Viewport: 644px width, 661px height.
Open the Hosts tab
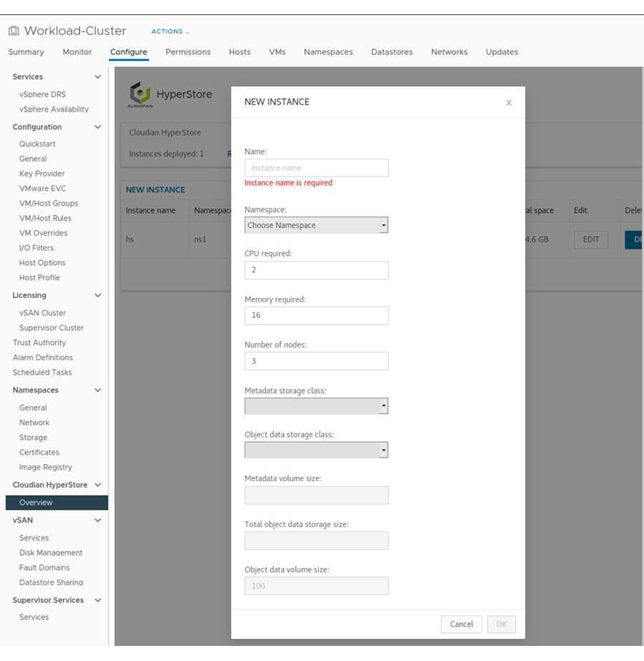[239, 52]
